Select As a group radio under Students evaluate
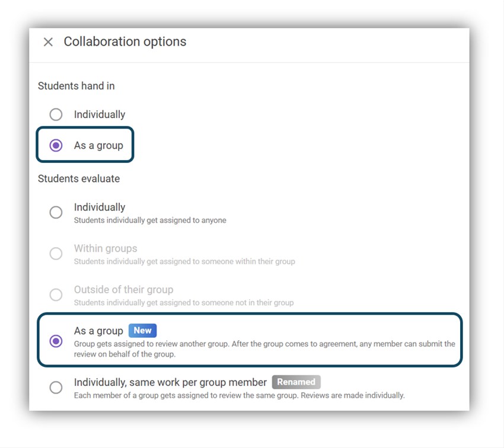This screenshot has width=504, height=448. click(56, 341)
